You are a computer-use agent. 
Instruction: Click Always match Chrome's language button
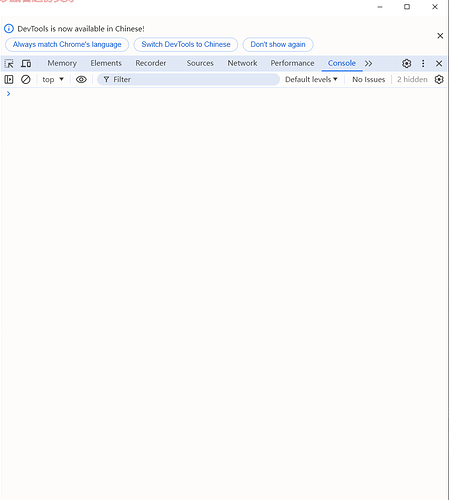[x=67, y=44]
